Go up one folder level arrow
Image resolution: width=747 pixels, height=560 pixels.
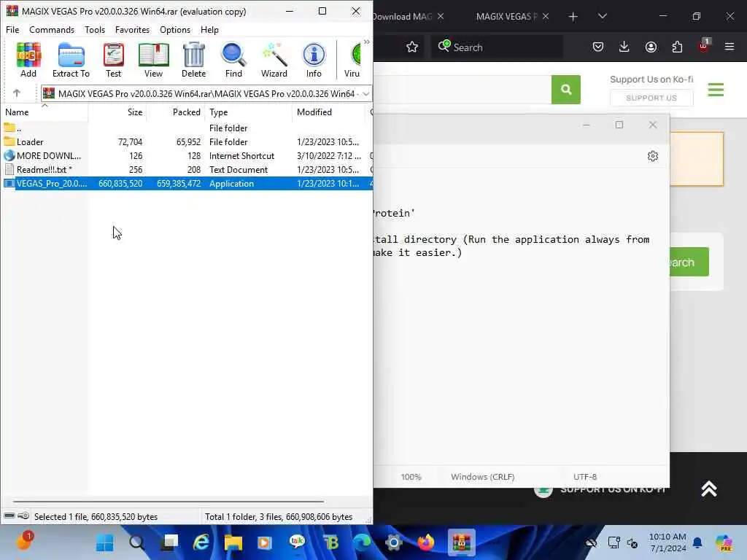17,93
